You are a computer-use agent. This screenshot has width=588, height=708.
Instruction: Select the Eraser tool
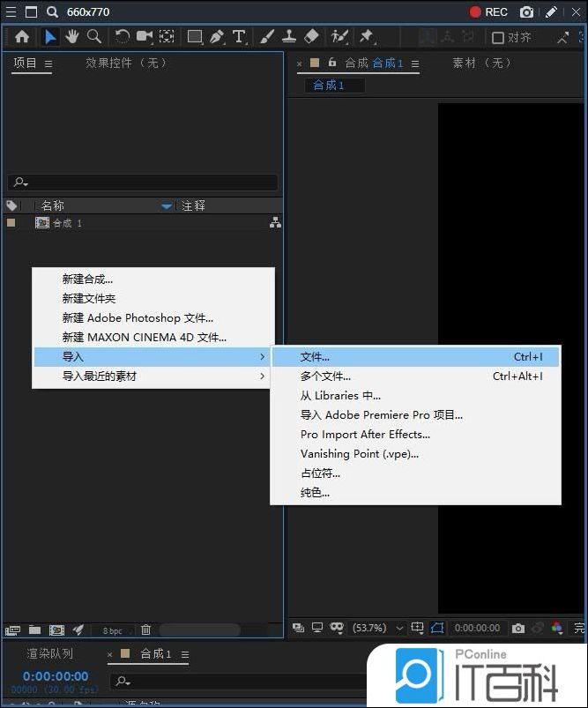point(311,36)
